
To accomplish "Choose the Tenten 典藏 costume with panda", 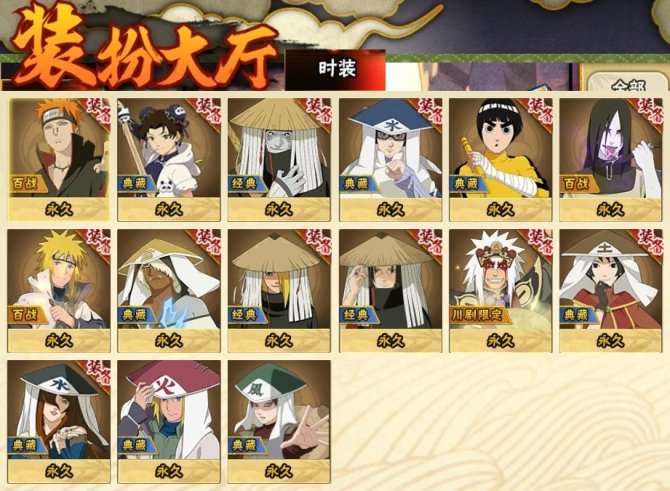I will click(x=169, y=159).
